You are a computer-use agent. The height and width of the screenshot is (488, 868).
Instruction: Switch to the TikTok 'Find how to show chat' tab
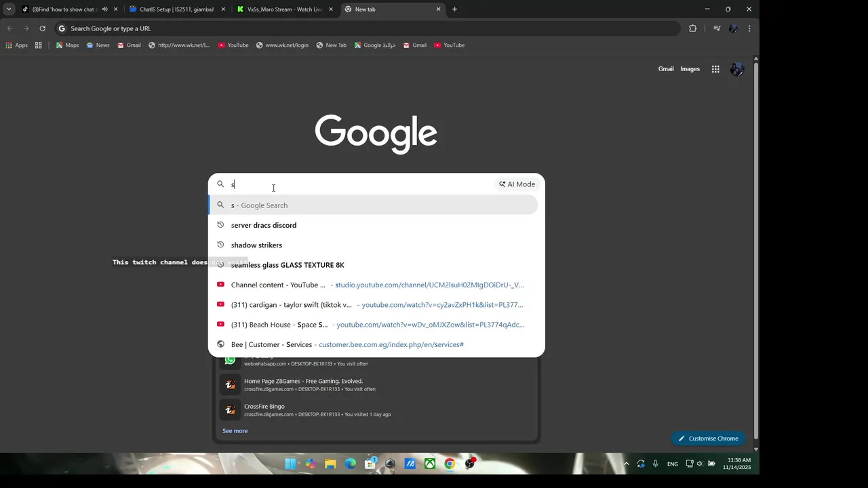(69, 9)
